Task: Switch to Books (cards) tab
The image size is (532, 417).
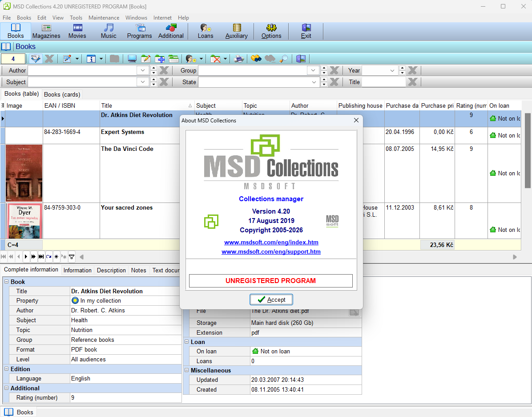Action: coord(62,94)
